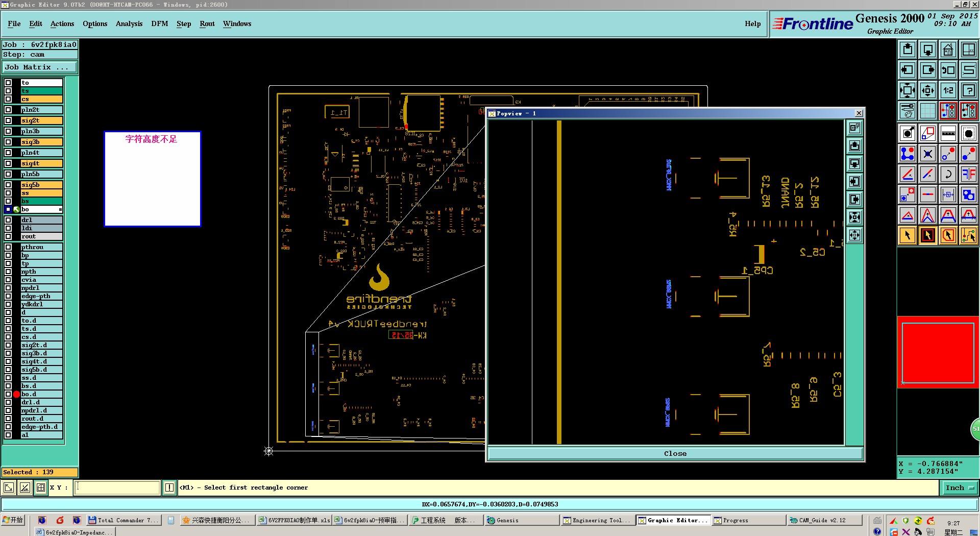Open Total Commander from taskbar
The width and height of the screenshot is (980, 536).
(124, 520)
